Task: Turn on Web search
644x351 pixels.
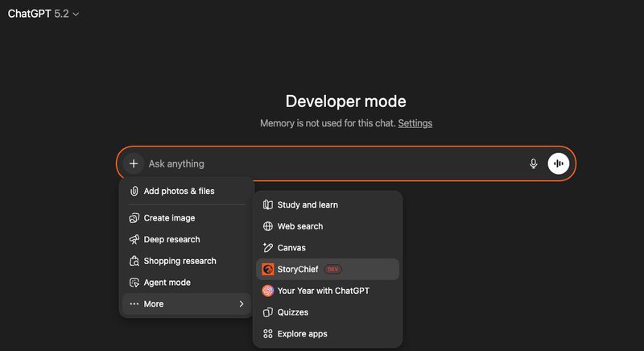Action: point(328,226)
